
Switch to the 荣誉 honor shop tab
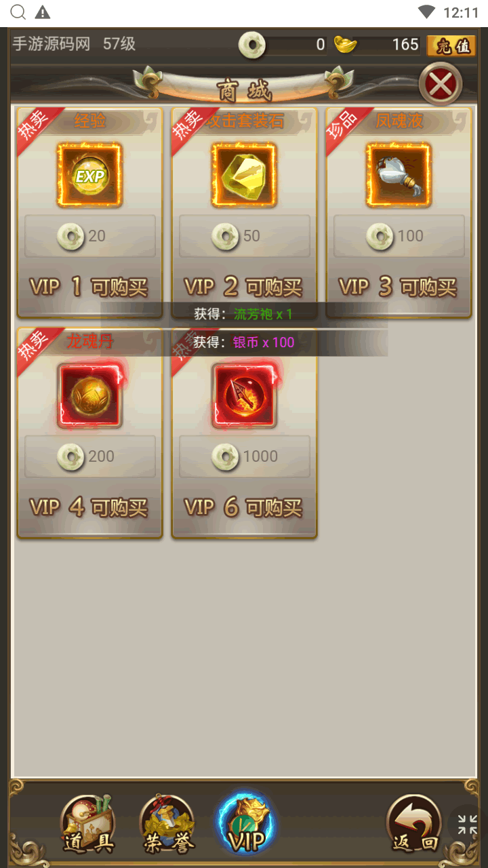coord(168,825)
